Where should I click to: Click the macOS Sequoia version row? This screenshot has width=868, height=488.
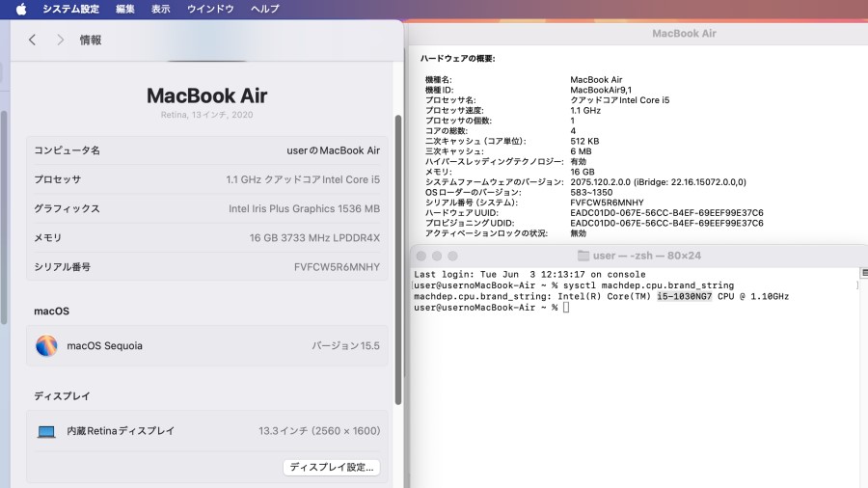pyautogui.click(x=207, y=346)
